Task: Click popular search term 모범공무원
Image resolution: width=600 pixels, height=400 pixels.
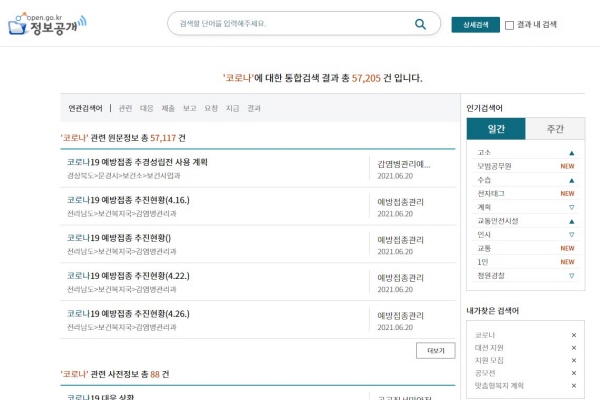Action: [x=494, y=166]
